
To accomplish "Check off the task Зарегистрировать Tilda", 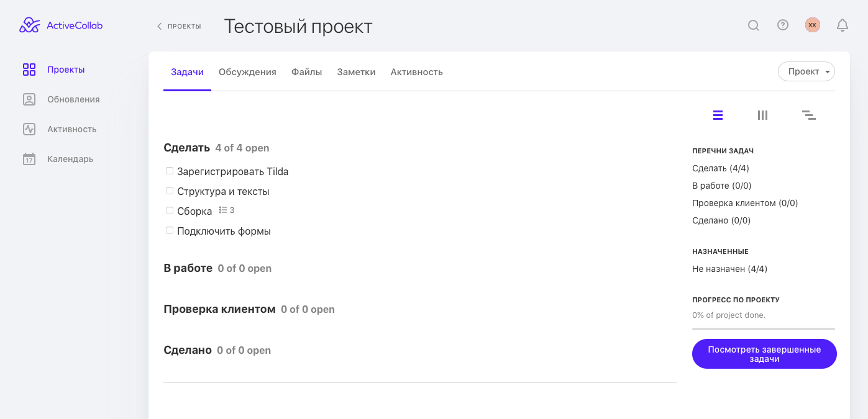I will [170, 171].
